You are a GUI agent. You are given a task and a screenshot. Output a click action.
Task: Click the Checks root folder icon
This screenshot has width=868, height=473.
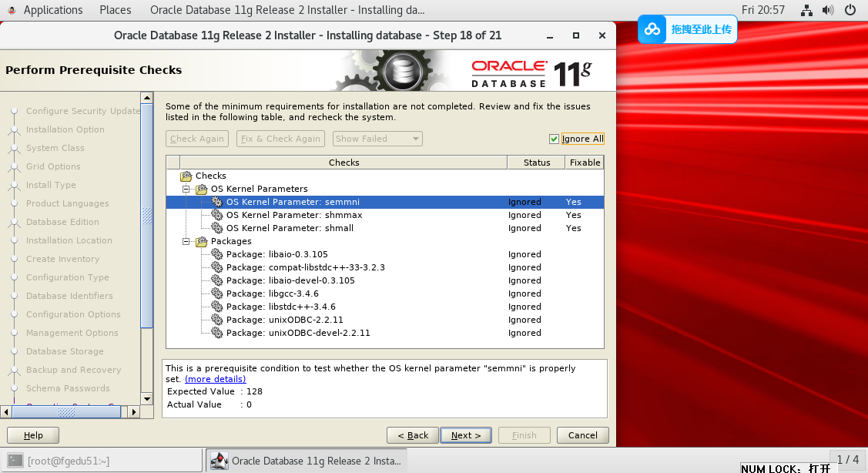[x=186, y=176]
